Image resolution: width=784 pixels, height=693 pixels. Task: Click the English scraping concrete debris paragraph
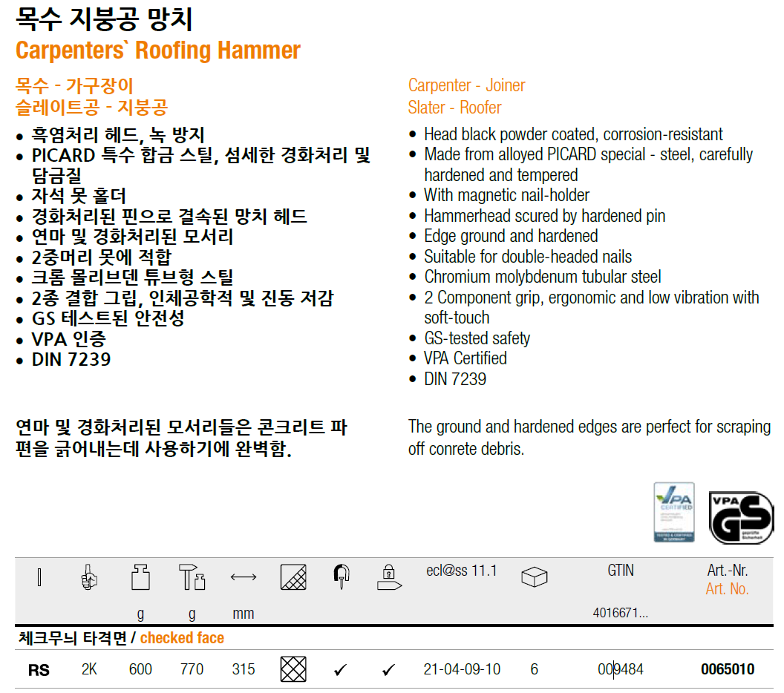click(589, 438)
